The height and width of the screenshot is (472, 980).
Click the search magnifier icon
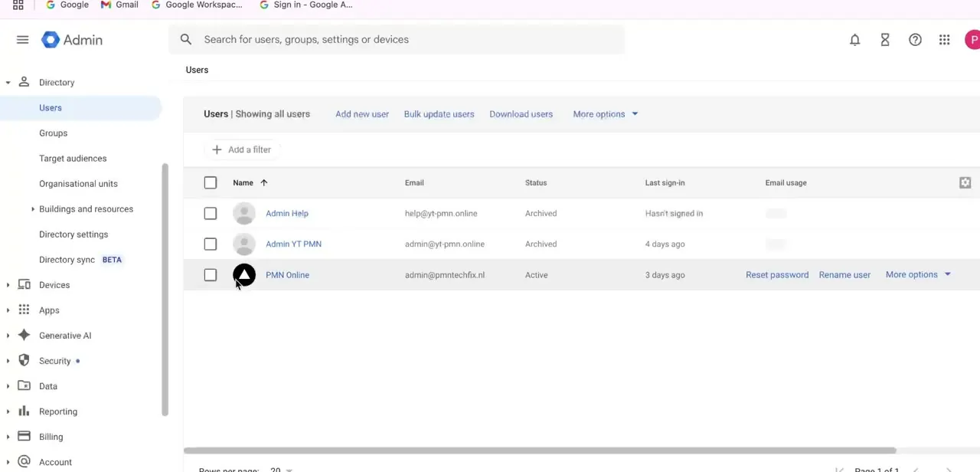[186, 39]
